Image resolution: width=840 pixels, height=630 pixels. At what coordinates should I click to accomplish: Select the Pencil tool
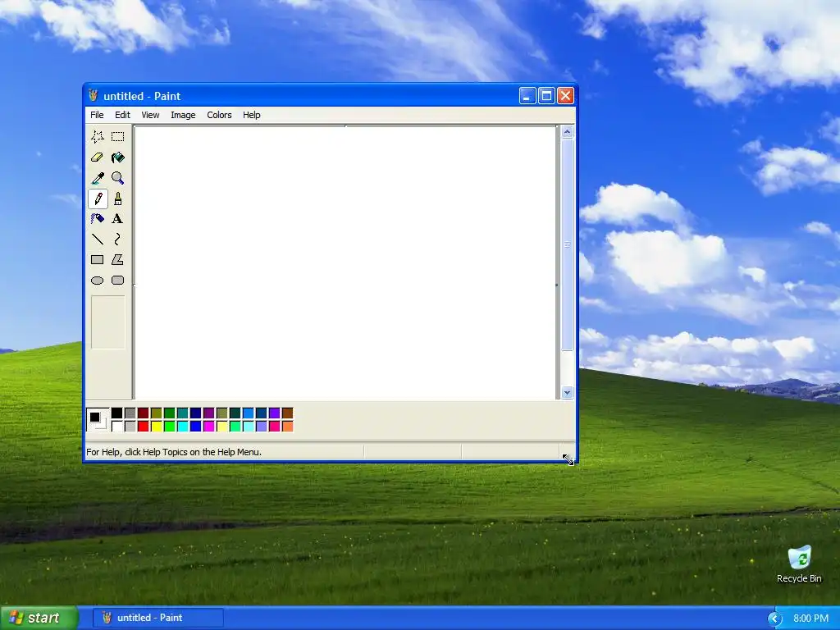tap(98, 199)
